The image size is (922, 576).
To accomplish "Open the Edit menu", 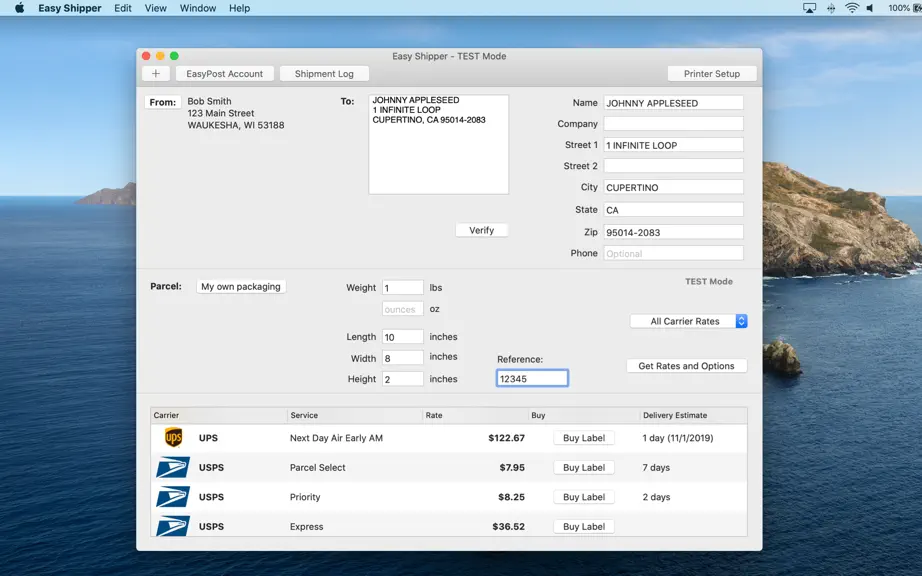I will point(123,8).
